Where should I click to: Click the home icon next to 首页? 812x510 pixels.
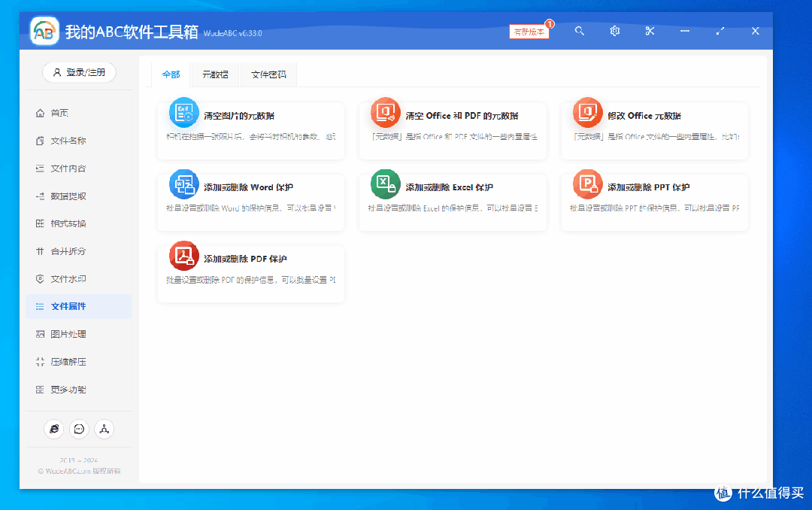coord(40,113)
